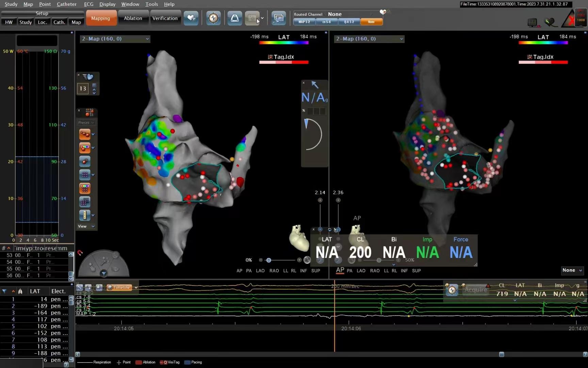588x368 pixels.
Task: Open the windows layout icon in toolbar
Action: [x=278, y=18]
